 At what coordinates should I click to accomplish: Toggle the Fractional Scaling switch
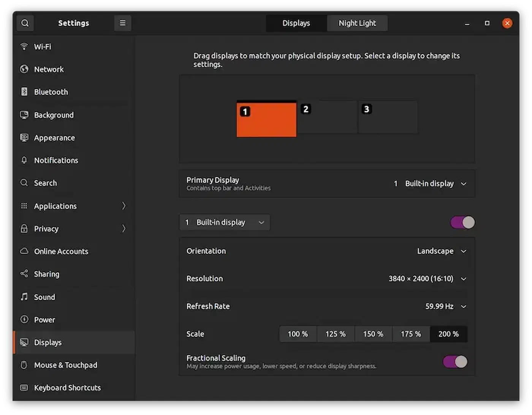coord(455,361)
